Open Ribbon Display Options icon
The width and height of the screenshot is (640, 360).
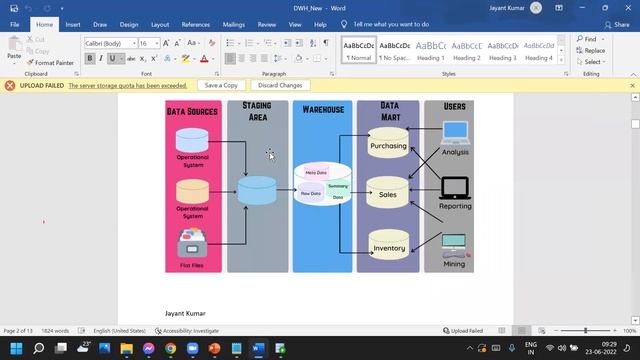click(559, 8)
